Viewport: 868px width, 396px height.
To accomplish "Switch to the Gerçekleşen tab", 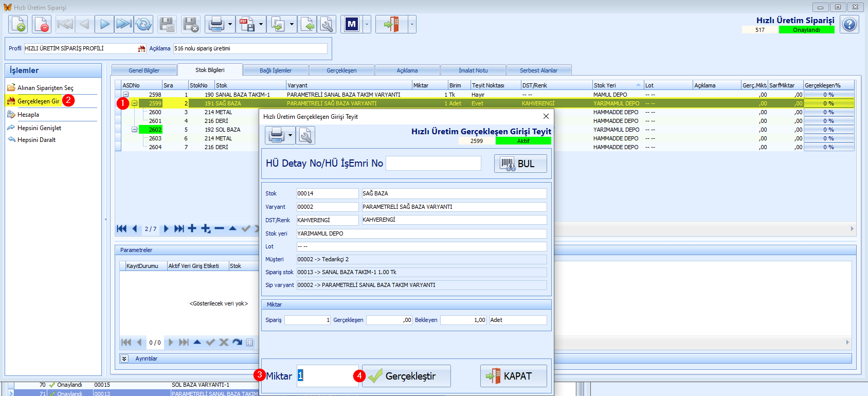I will pos(341,70).
